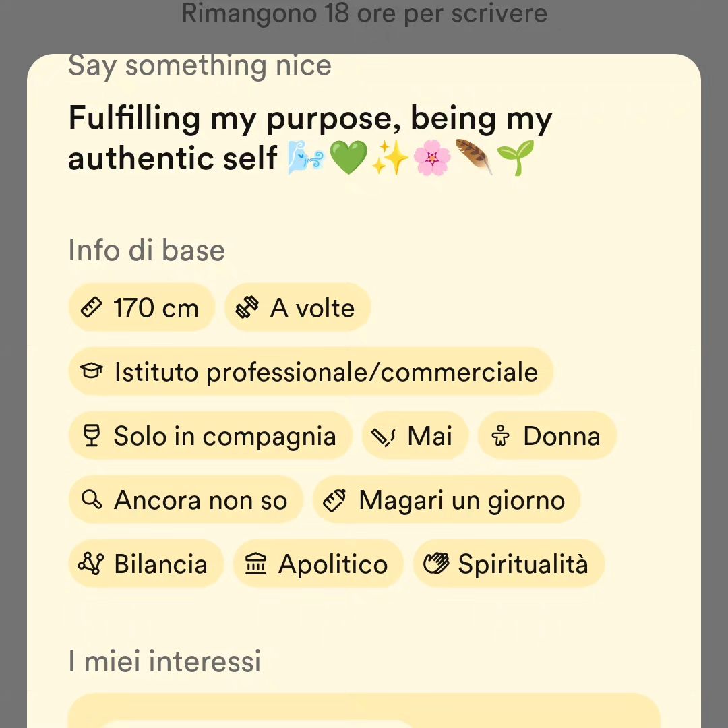Select the Istituto professionale/commerciale chip
This screenshot has width=728, height=728.
click(x=311, y=371)
